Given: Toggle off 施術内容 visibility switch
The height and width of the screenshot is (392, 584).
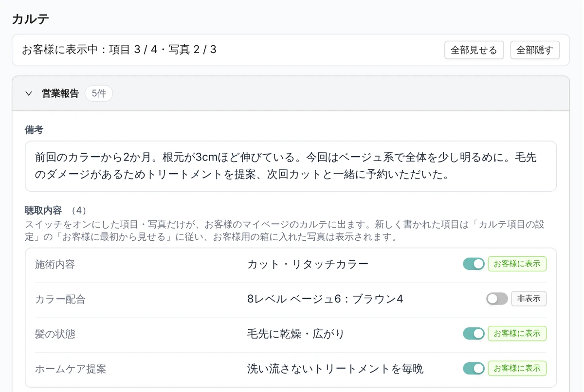Looking at the screenshot, I should pos(474,264).
